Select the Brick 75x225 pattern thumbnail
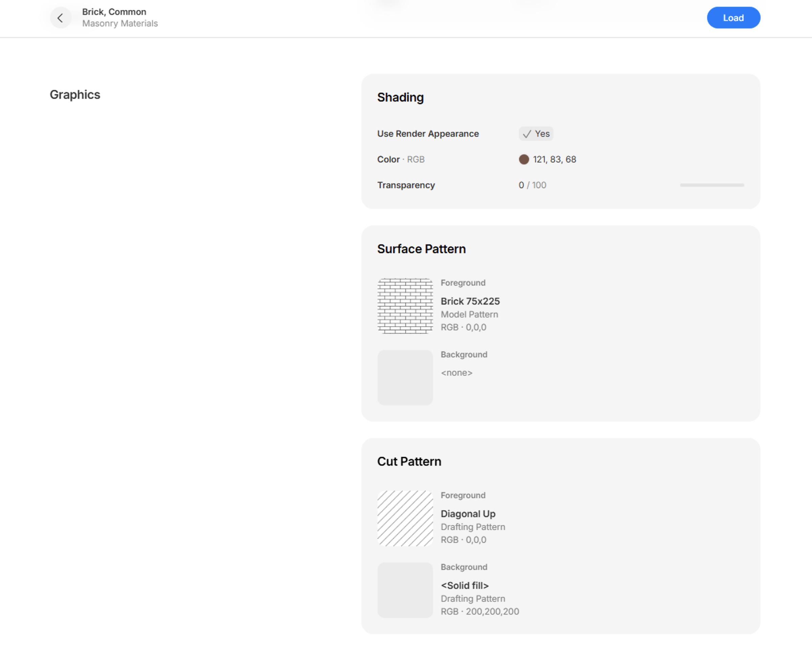 coord(405,306)
